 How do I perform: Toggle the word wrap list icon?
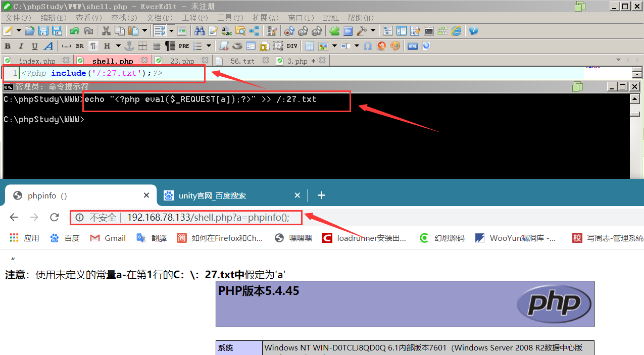coord(160,31)
